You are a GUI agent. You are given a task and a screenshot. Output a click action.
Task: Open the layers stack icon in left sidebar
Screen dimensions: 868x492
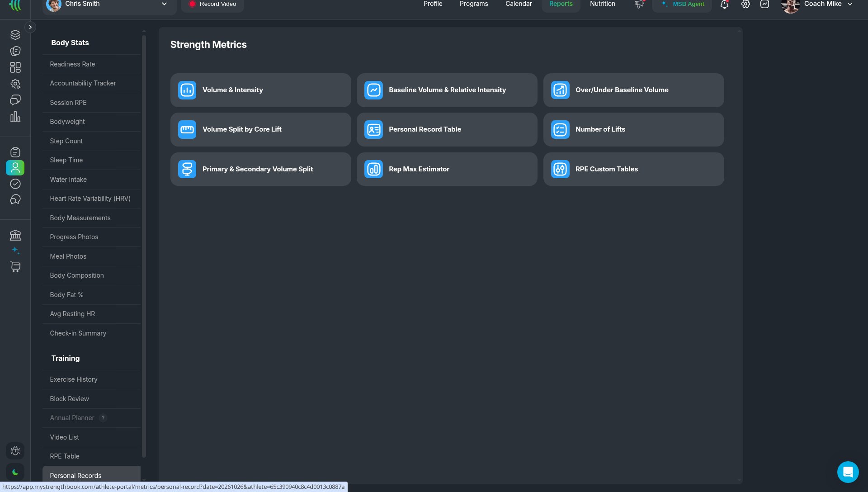tap(15, 34)
